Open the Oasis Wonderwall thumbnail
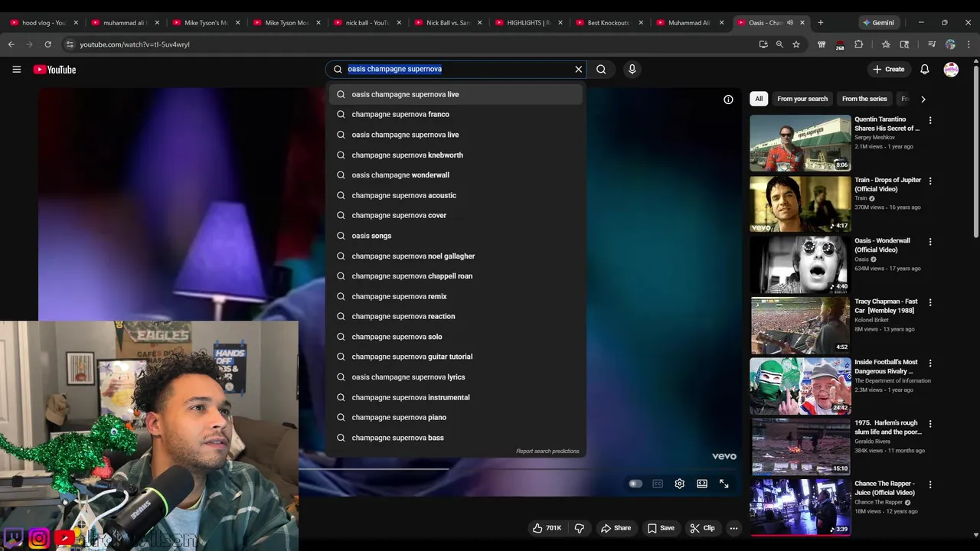The height and width of the screenshot is (551, 980). (800, 265)
